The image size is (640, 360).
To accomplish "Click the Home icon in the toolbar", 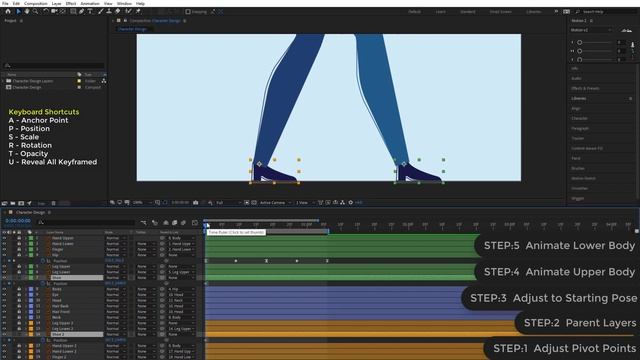I will (x=8, y=12).
